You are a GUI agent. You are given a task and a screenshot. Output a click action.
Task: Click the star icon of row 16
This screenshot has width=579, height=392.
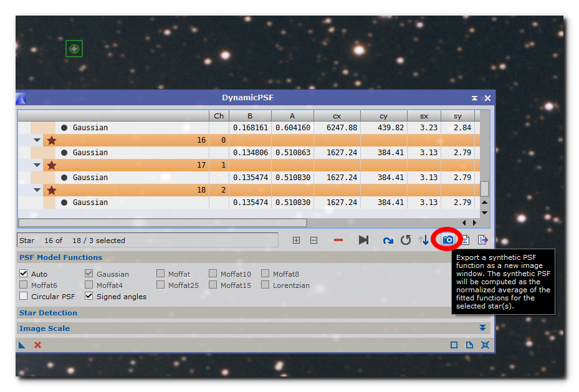(52, 140)
